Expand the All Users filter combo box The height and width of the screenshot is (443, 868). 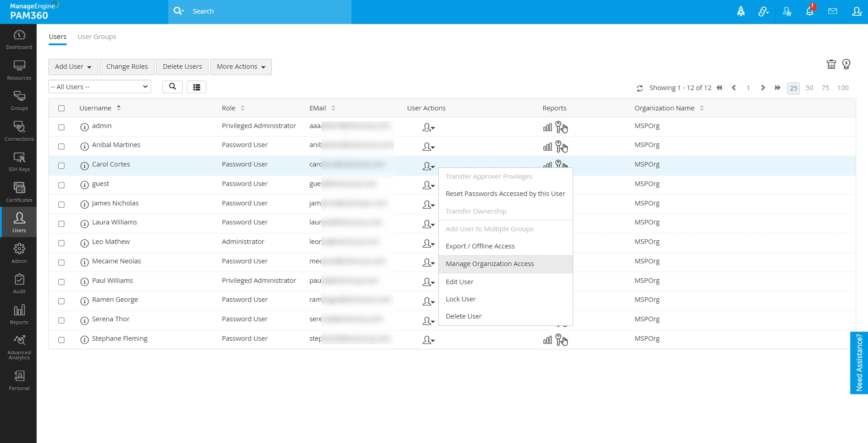[100, 87]
